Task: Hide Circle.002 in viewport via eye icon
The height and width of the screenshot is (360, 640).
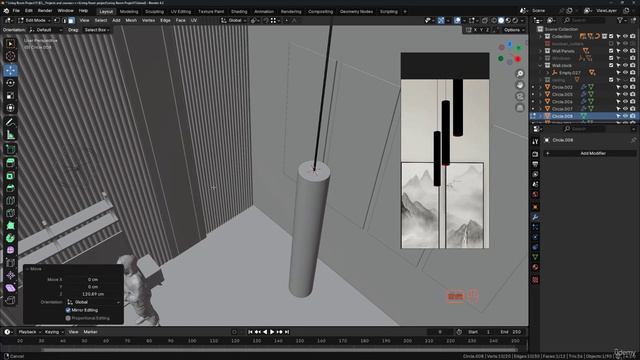Action: tap(625, 87)
